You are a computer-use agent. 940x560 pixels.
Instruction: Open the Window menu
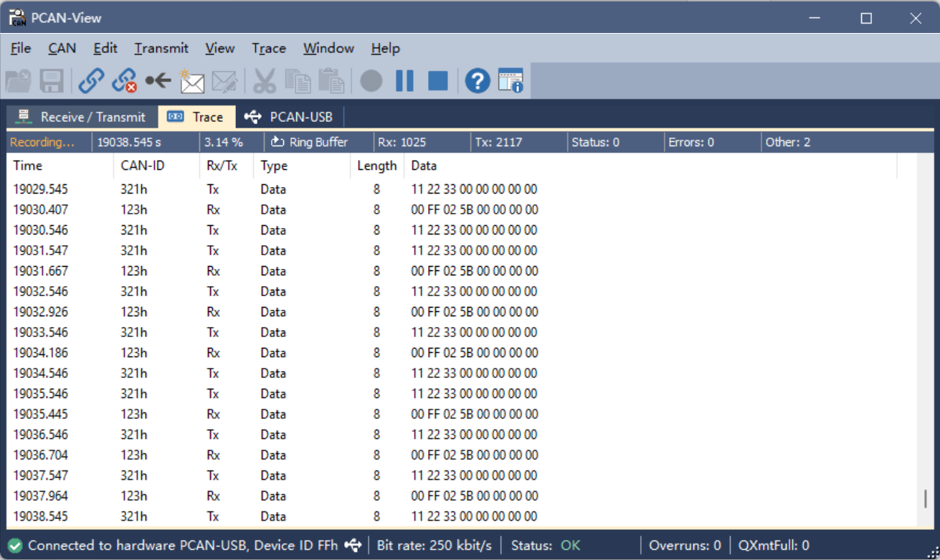pyautogui.click(x=328, y=48)
